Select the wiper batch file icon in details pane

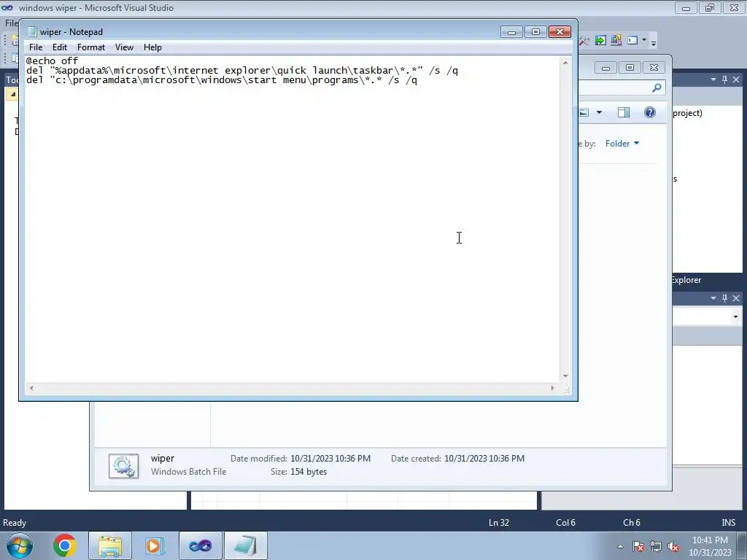click(x=124, y=466)
